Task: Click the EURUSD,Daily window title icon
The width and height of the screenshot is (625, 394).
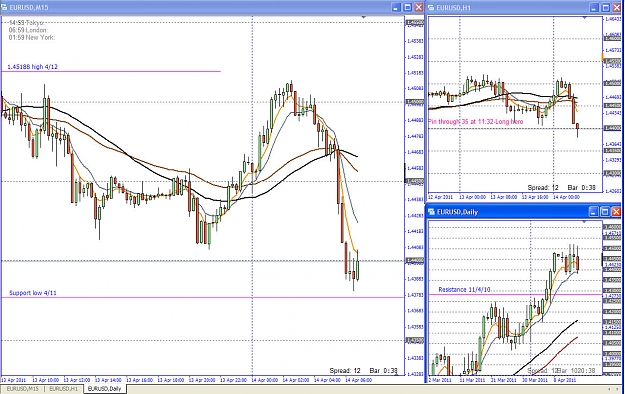Action: point(432,212)
